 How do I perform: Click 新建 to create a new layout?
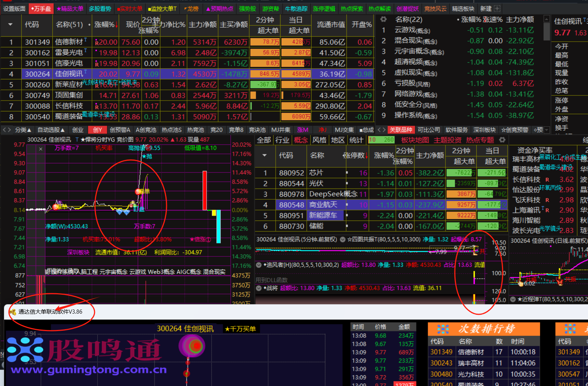click(486, 9)
